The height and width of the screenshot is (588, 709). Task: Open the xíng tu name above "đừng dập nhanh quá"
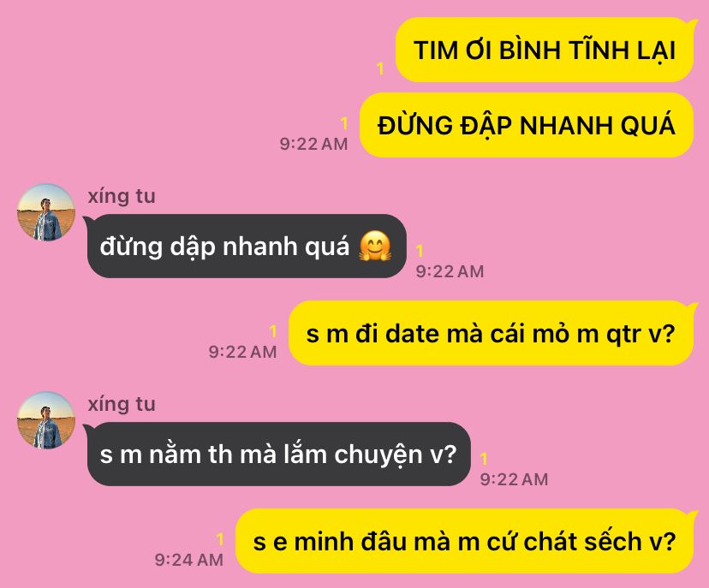point(122,196)
